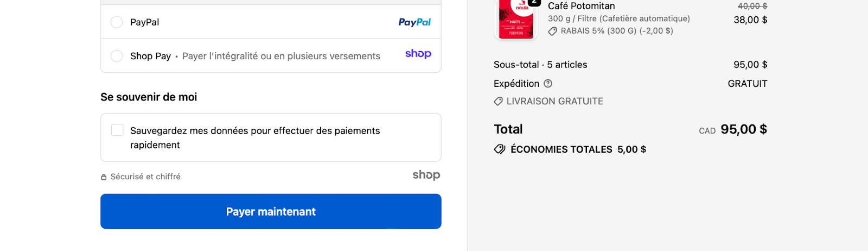Open the Expédition help question mark
The height and width of the screenshot is (251, 868).
548,84
